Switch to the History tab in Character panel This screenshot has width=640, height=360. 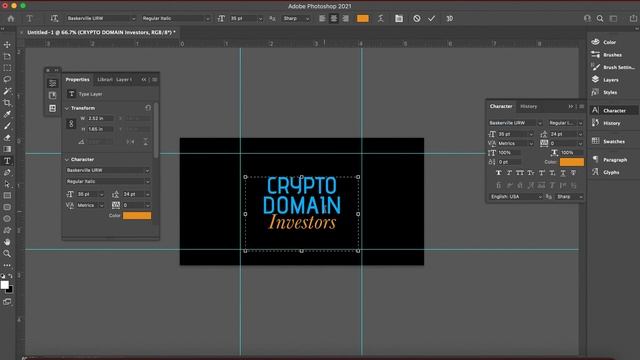click(529, 107)
